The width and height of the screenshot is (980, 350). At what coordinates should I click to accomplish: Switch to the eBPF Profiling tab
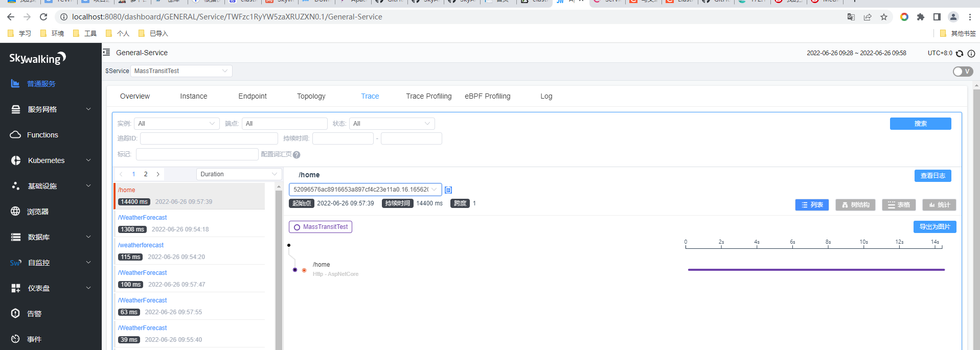[x=488, y=96]
